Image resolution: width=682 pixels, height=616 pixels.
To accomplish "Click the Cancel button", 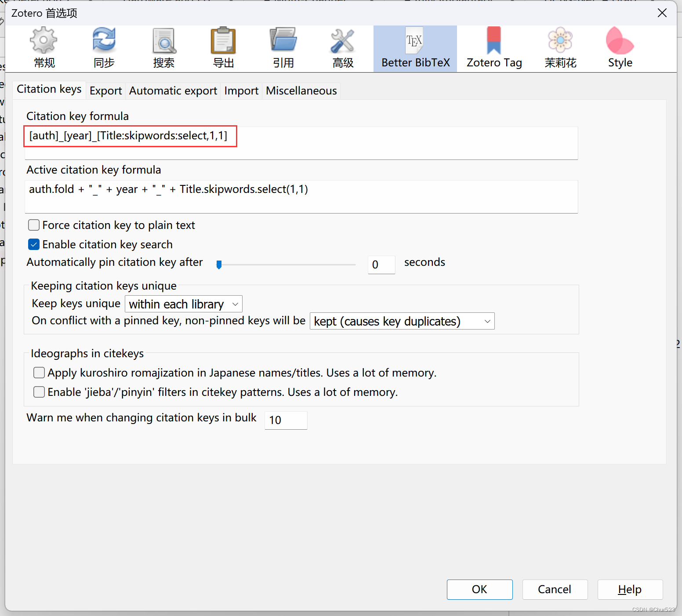I will click(555, 589).
